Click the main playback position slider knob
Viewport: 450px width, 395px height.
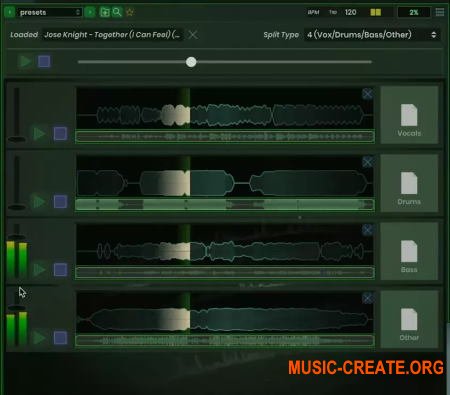tap(191, 62)
